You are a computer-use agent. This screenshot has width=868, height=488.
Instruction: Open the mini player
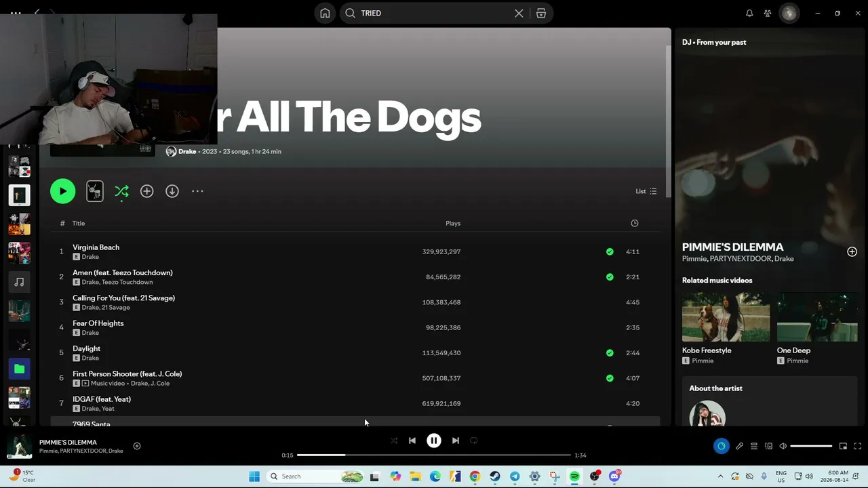click(x=843, y=446)
